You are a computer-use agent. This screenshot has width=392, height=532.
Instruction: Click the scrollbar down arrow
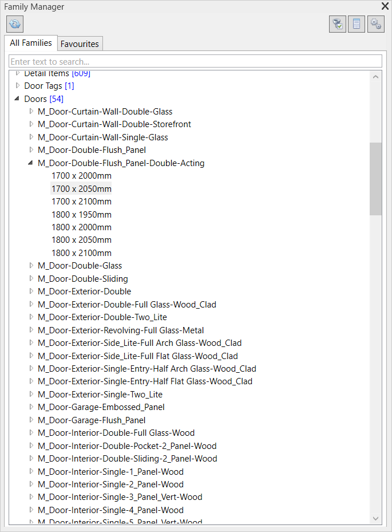click(x=375, y=518)
